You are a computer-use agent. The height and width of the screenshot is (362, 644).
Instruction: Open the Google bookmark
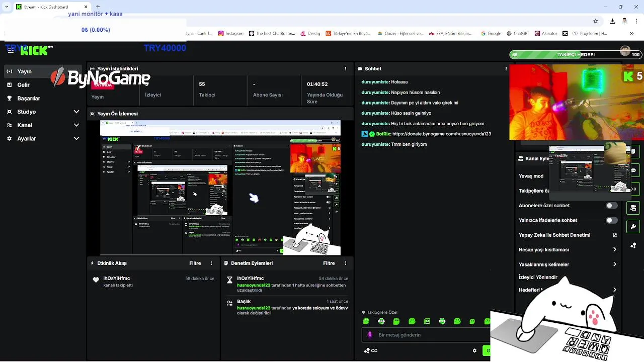[491, 34]
